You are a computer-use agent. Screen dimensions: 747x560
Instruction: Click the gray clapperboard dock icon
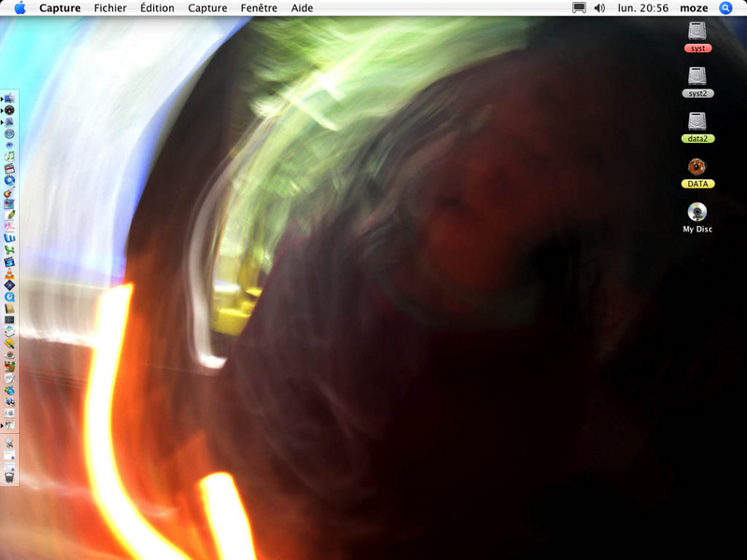point(9,169)
